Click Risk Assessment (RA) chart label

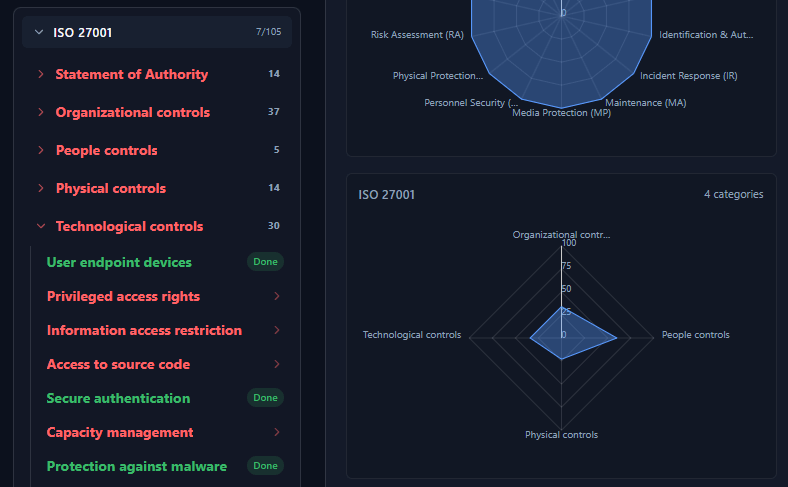point(417,35)
